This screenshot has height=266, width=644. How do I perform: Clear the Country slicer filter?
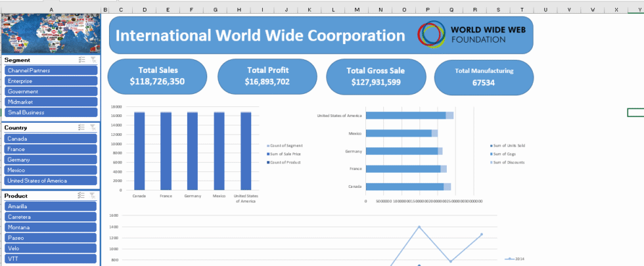[93, 127]
